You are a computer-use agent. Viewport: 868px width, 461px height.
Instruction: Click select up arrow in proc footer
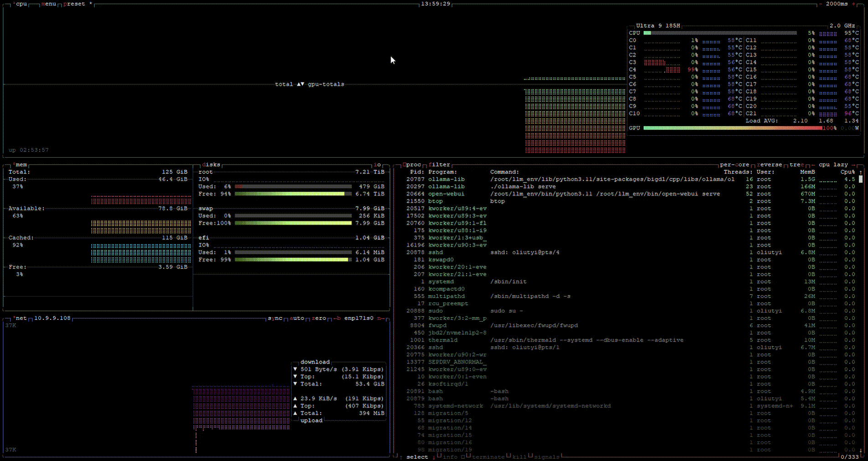(x=401, y=457)
